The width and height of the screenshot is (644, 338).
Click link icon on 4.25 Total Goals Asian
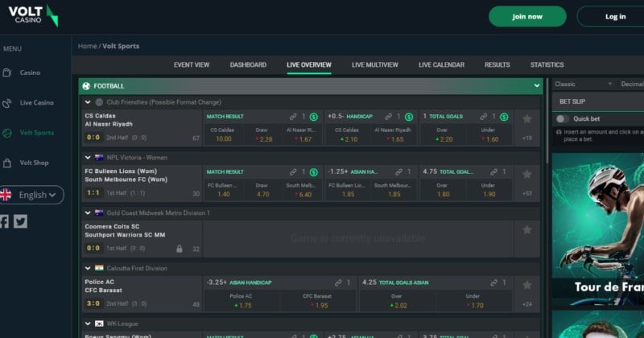(493, 282)
